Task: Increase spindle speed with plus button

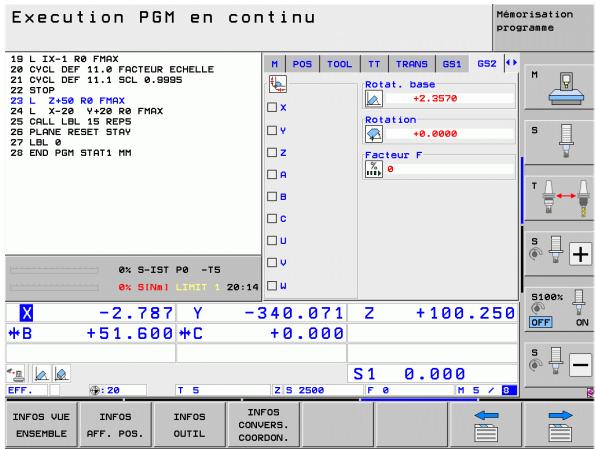Action: pos(580,254)
